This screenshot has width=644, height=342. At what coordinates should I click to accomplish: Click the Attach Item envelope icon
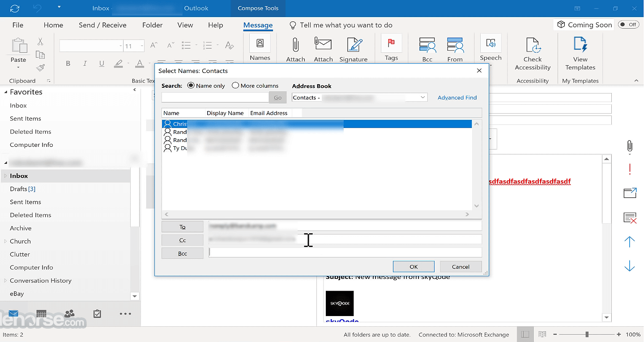point(323,44)
